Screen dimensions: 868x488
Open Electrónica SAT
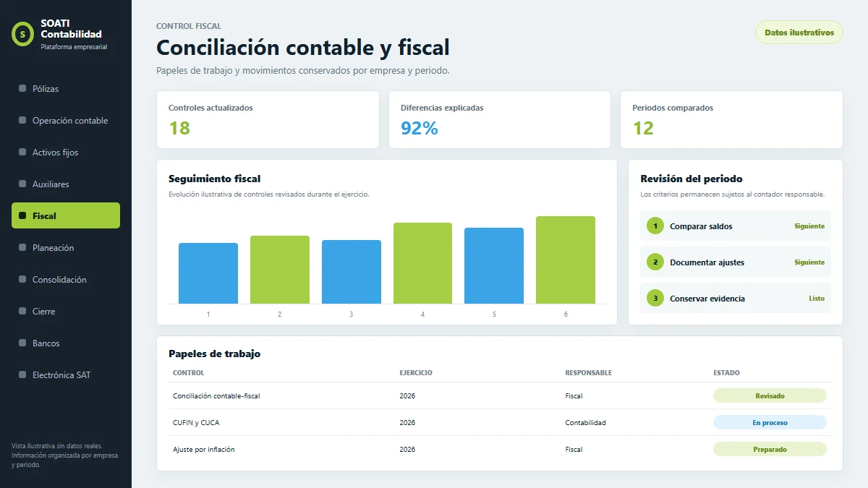pos(66,374)
